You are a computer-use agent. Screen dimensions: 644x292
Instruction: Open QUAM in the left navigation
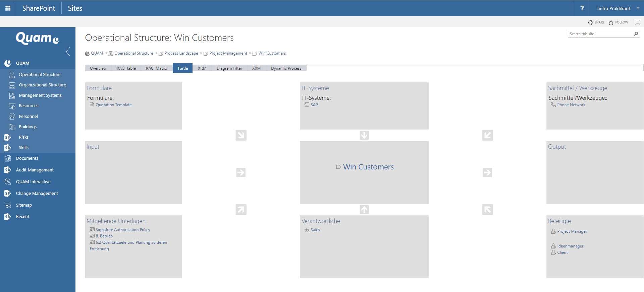pos(23,63)
